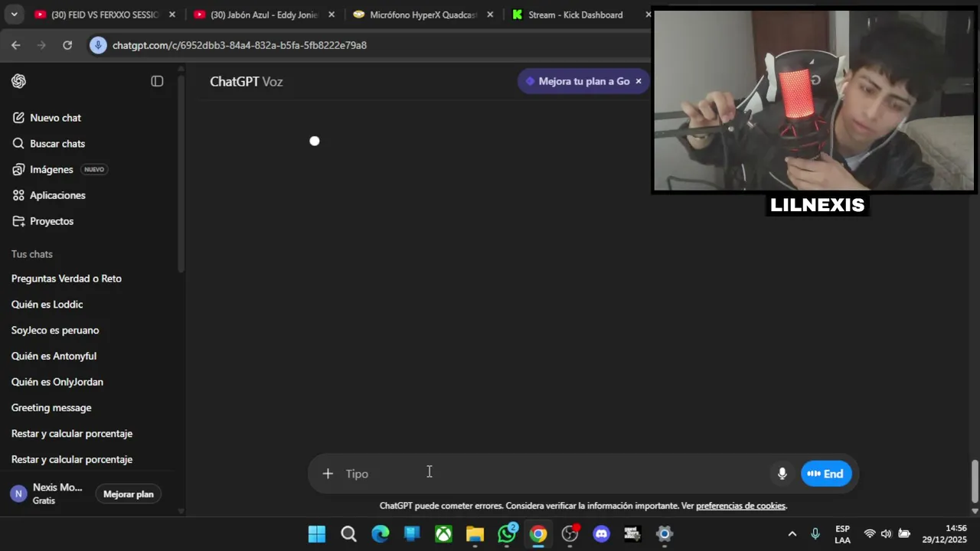
Task: Switch the ESP LAA keyboard language
Action: point(842,534)
